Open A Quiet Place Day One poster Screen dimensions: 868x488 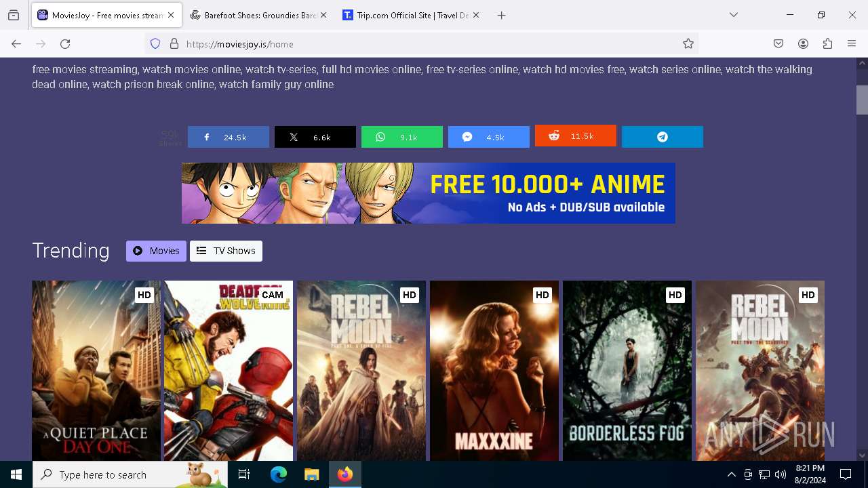pos(96,371)
